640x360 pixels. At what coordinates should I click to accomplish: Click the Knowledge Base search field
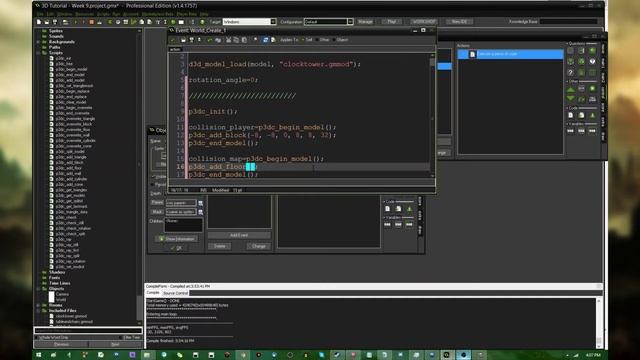[568, 22]
